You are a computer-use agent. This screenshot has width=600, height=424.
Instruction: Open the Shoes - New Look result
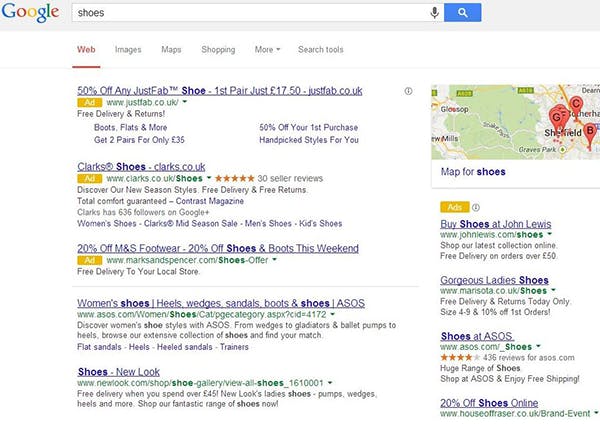pyautogui.click(x=119, y=372)
